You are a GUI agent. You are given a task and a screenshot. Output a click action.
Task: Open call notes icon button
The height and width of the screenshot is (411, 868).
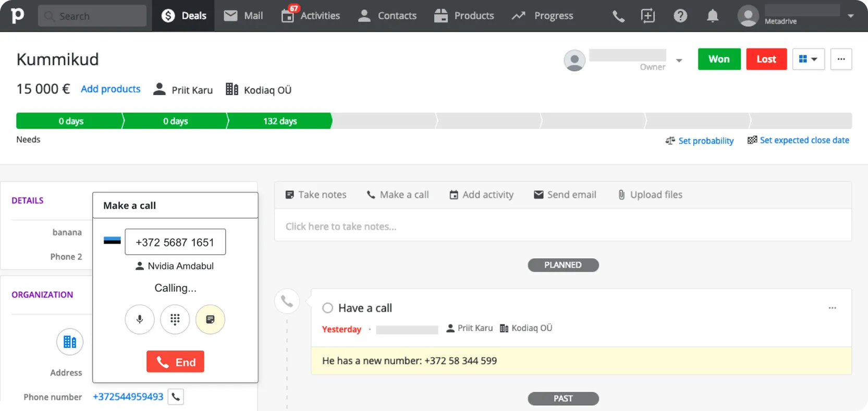click(210, 319)
